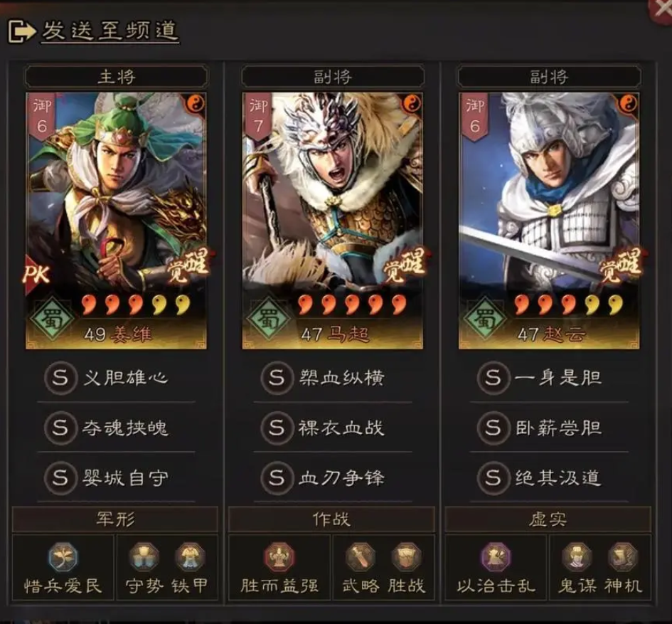Viewport: 672px width, 624px height.
Task: Select the 守势 trait icon
Action: coord(144,557)
